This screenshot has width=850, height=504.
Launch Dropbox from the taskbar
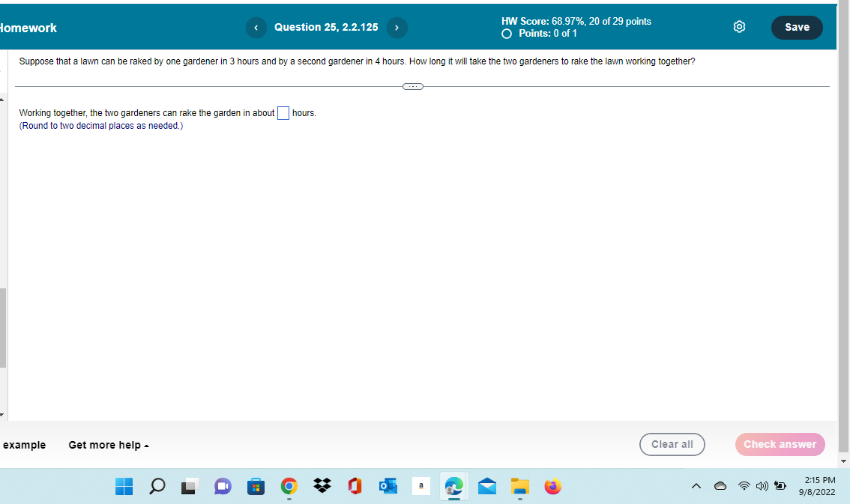pos(322,486)
